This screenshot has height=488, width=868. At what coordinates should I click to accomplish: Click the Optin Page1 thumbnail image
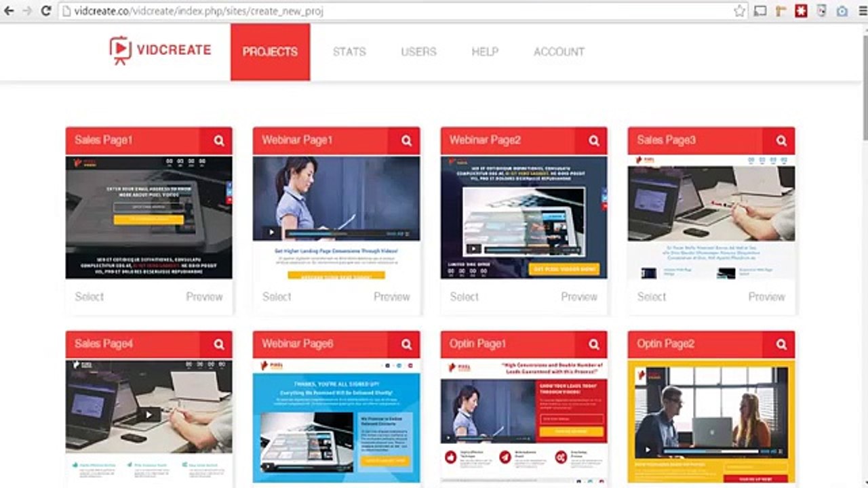(x=524, y=421)
